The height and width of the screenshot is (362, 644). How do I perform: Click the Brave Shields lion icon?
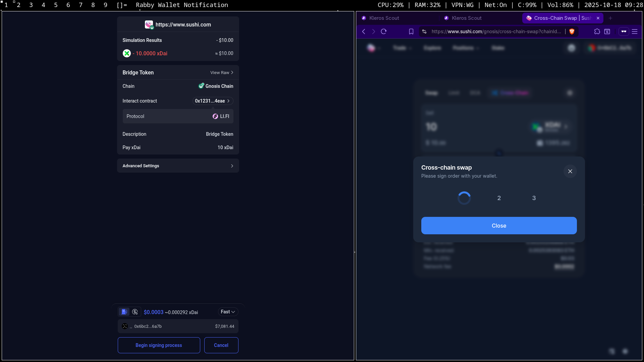click(572, 32)
